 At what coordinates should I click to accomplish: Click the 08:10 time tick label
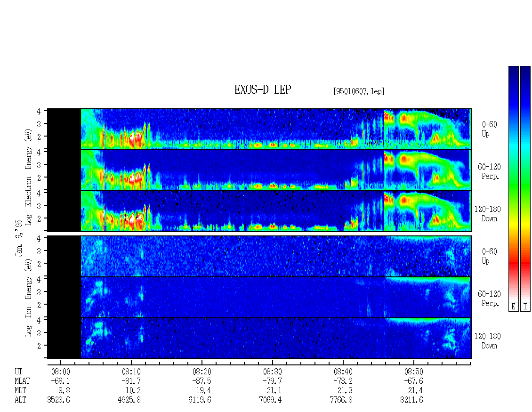pyautogui.click(x=131, y=372)
